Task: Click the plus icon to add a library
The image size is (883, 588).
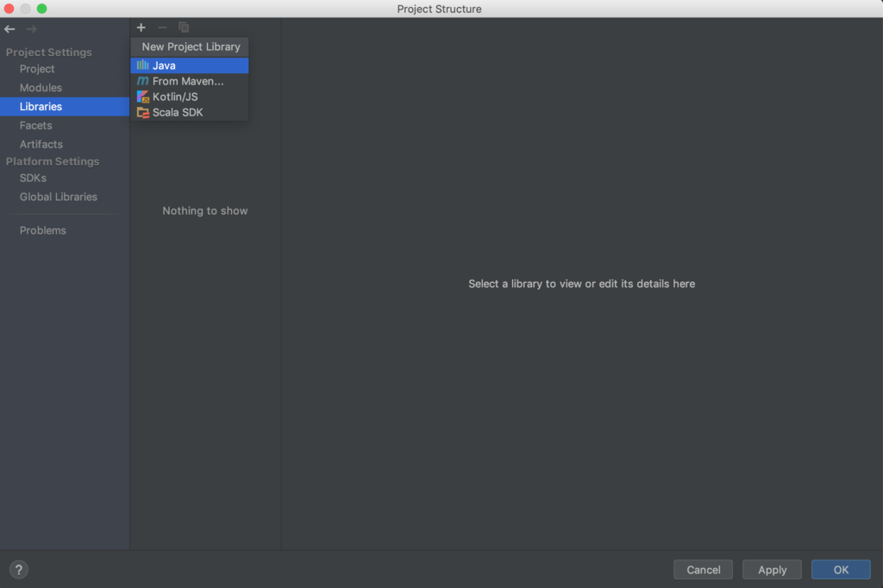Action: (x=141, y=28)
